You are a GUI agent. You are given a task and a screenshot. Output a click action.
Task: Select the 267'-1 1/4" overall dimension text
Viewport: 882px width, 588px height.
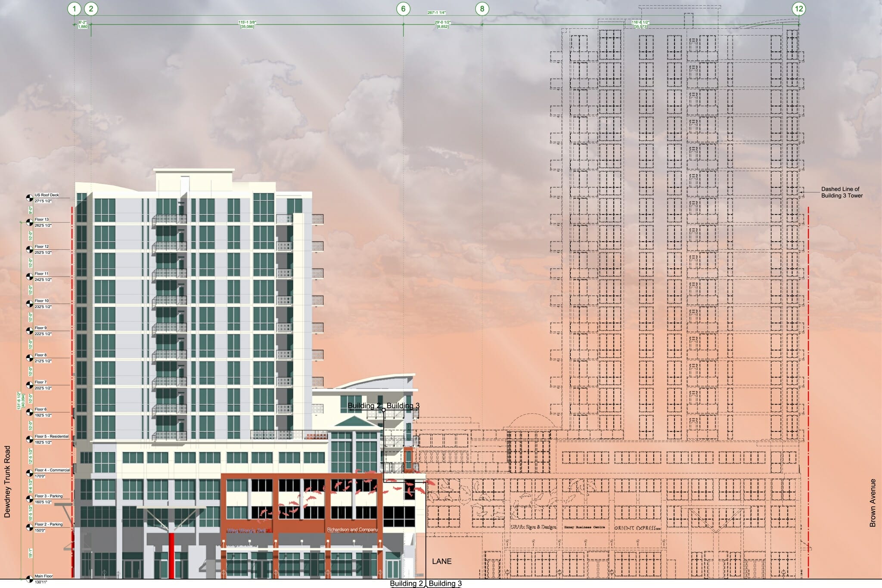pyautogui.click(x=437, y=12)
